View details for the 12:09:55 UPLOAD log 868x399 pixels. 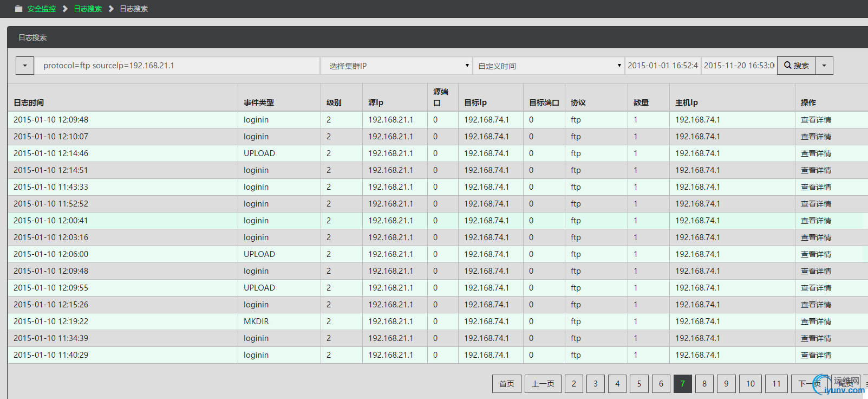[x=816, y=288]
